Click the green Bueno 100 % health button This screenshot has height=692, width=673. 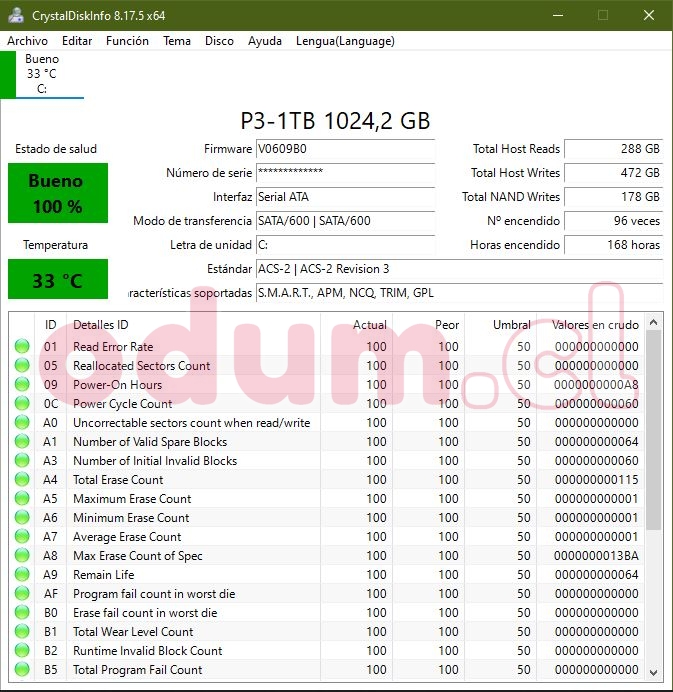[x=57, y=193]
